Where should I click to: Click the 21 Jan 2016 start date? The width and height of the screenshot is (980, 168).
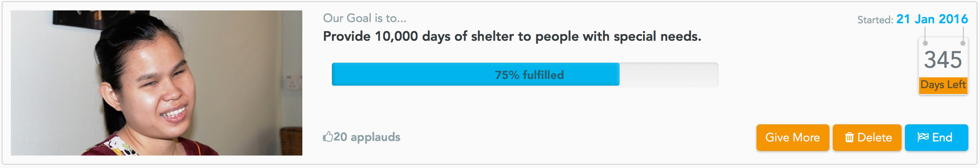(x=932, y=19)
